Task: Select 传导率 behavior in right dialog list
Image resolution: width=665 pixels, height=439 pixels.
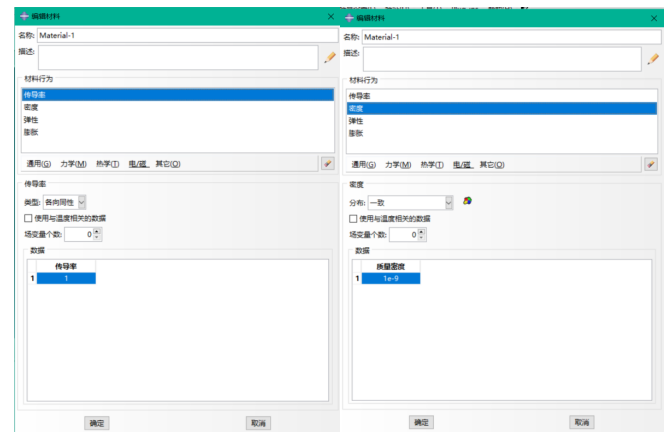Action: coord(502,96)
